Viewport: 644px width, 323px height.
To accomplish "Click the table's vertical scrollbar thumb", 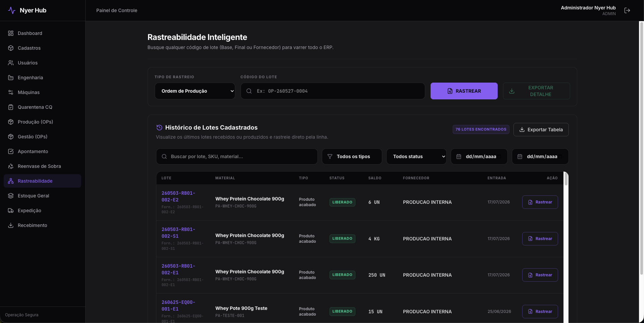I will 566,179.
